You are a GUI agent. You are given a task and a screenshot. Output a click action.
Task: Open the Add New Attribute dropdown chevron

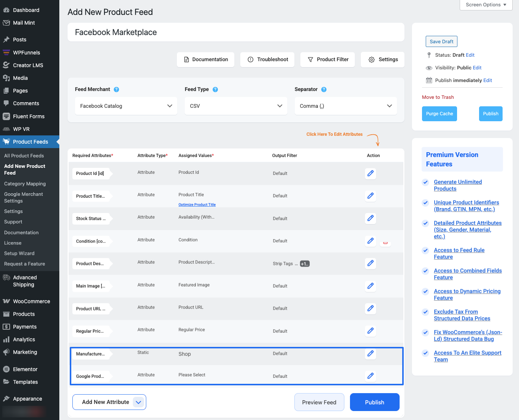coord(138,402)
